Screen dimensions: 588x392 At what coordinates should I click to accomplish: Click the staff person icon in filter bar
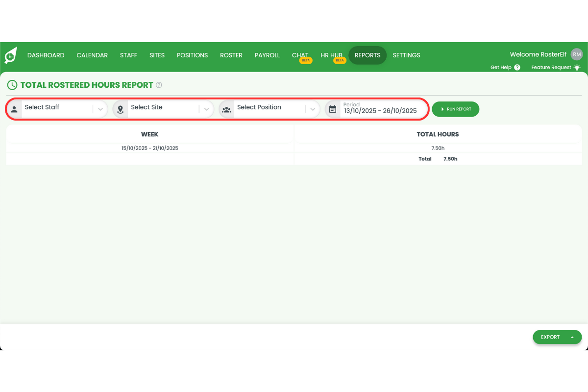click(14, 108)
